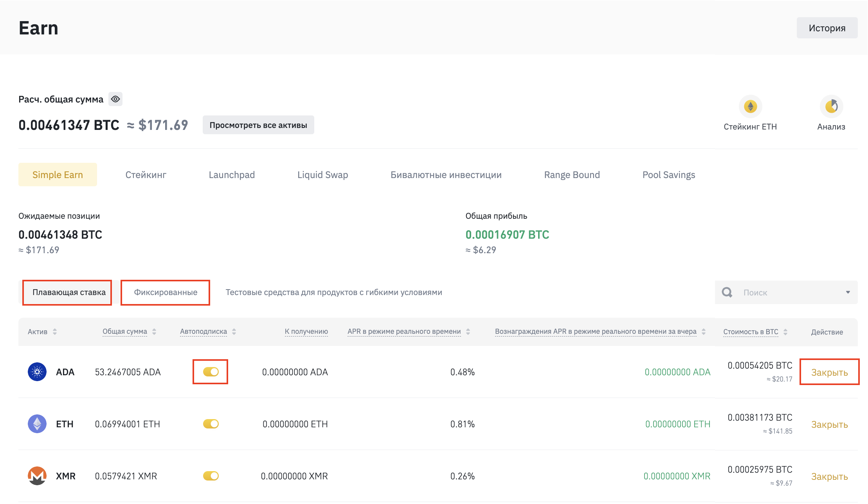Image resolution: width=868 pixels, height=504 pixels.
Task: Click expected positions 0.00461348 BTC
Action: pyautogui.click(x=60, y=234)
